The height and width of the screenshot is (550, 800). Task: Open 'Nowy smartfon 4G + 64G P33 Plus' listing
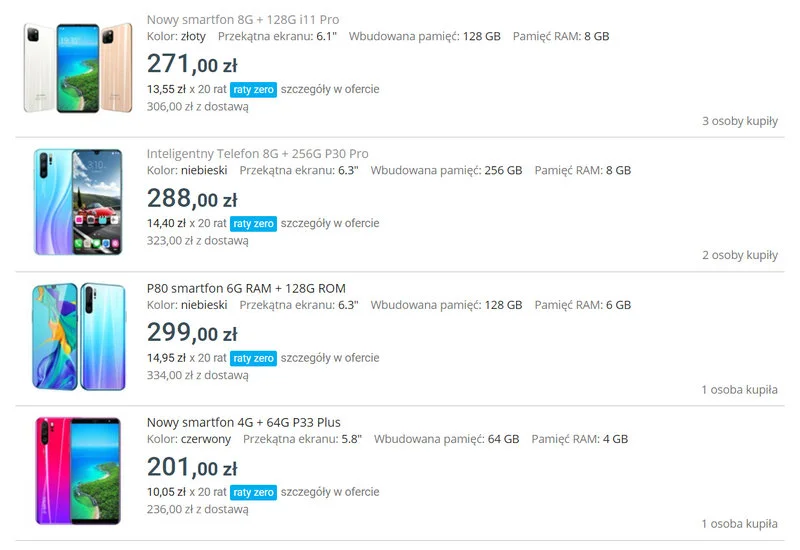[x=243, y=422]
